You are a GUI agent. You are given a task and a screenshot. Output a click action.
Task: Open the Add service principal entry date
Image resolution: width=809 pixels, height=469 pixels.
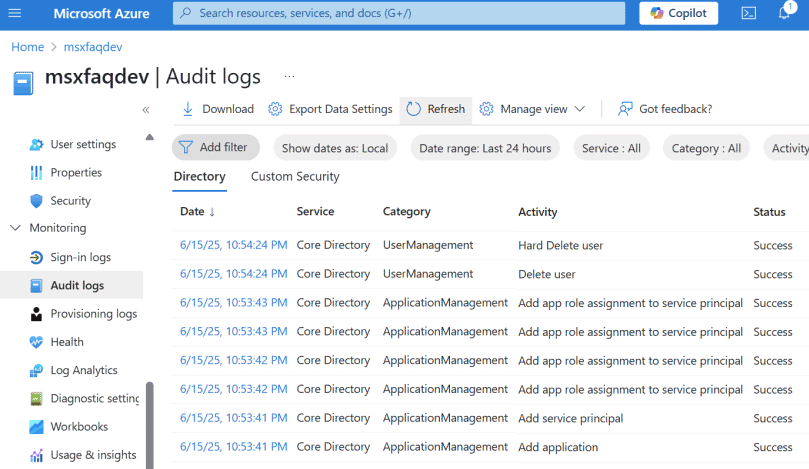point(233,418)
